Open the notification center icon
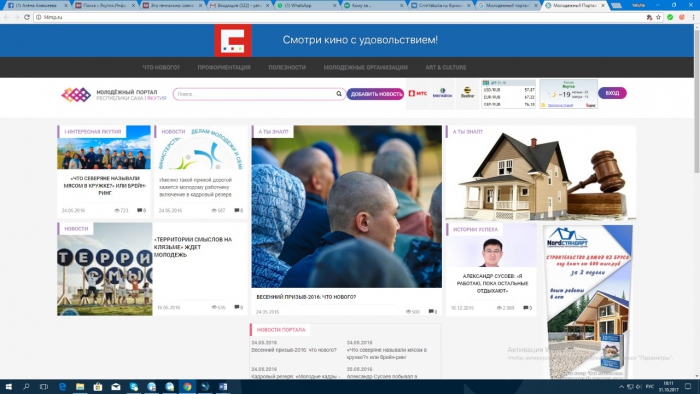This screenshot has height=394, width=700. [x=688, y=387]
